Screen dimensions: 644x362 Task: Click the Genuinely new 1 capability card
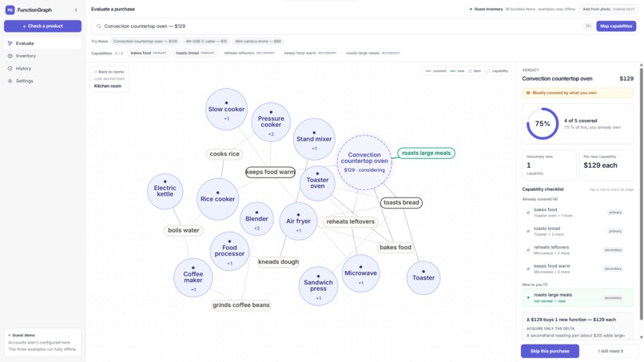tap(549, 165)
